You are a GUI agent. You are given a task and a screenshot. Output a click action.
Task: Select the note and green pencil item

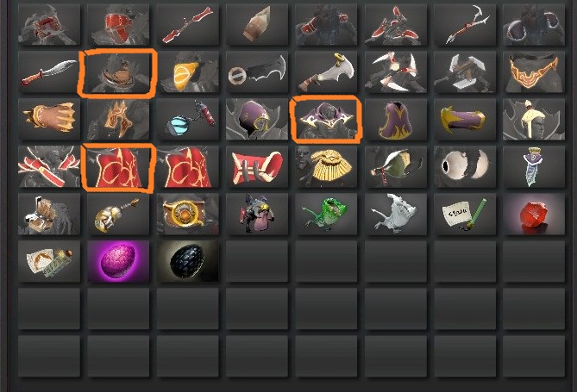pyautogui.click(x=465, y=214)
